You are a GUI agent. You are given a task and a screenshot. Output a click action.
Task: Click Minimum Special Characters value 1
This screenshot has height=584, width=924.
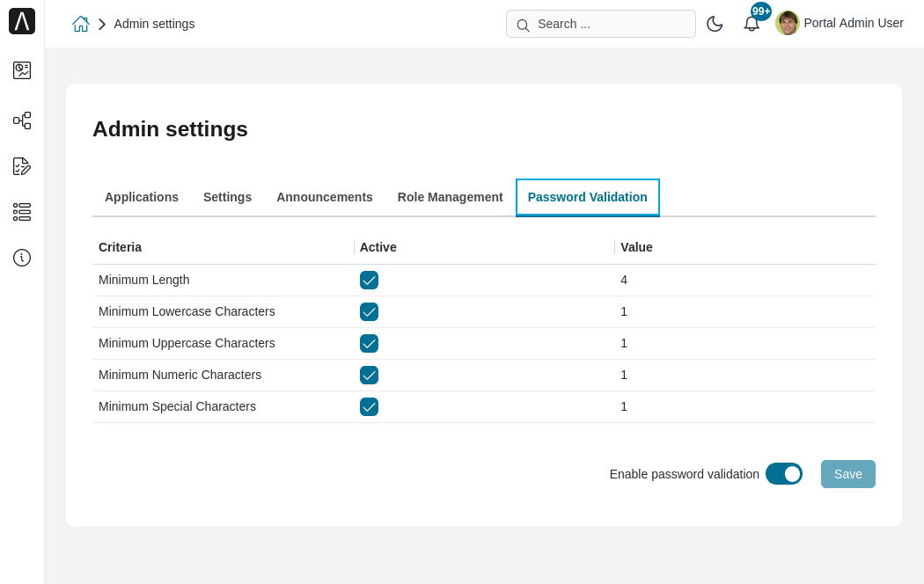(x=624, y=407)
